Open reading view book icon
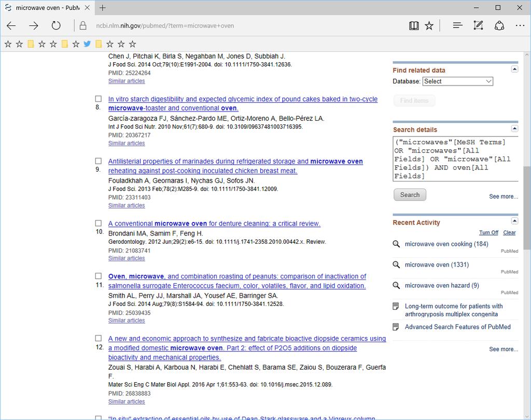 (413, 26)
